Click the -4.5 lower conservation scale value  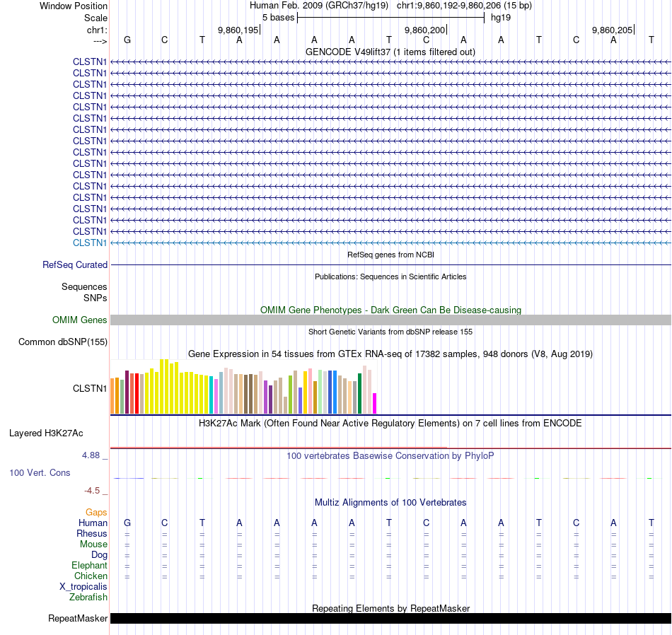click(92, 491)
